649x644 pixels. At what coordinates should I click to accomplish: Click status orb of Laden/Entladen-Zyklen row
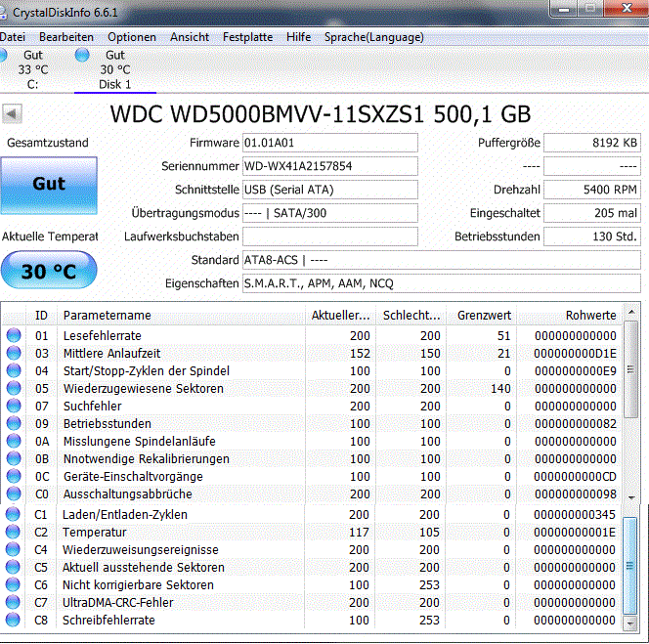(13, 514)
